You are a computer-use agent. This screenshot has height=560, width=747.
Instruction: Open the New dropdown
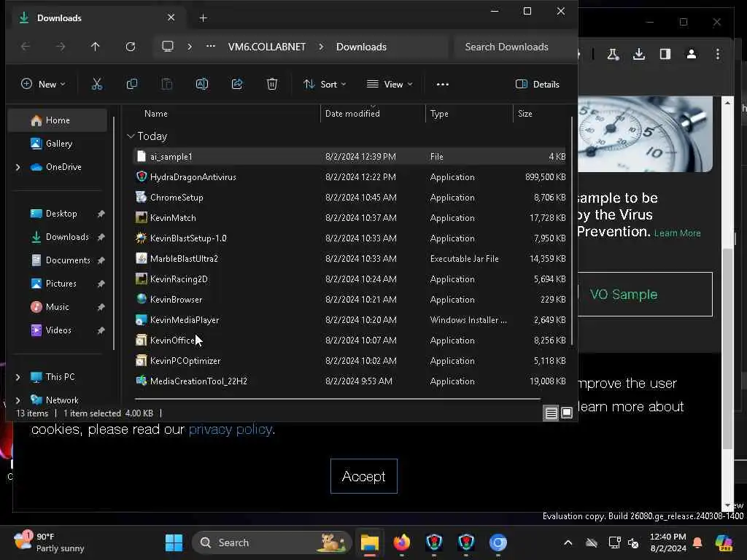[43, 85]
